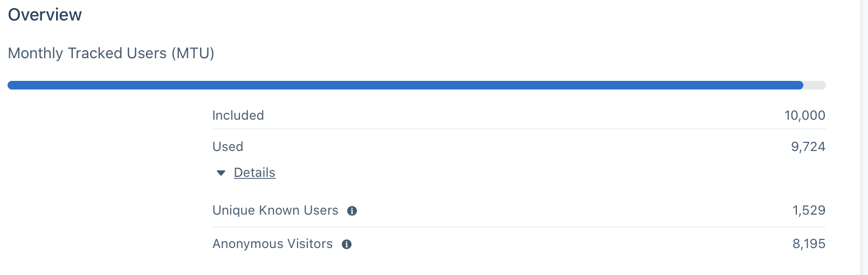Click the Unique Known Users label
The width and height of the screenshot is (868, 275).
tap(275, 210)
